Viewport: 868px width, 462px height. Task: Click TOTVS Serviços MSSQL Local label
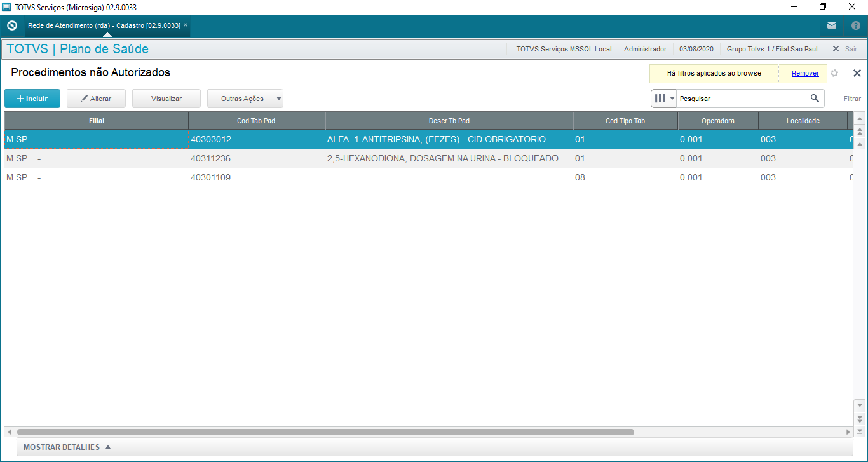tap(564, 49)
